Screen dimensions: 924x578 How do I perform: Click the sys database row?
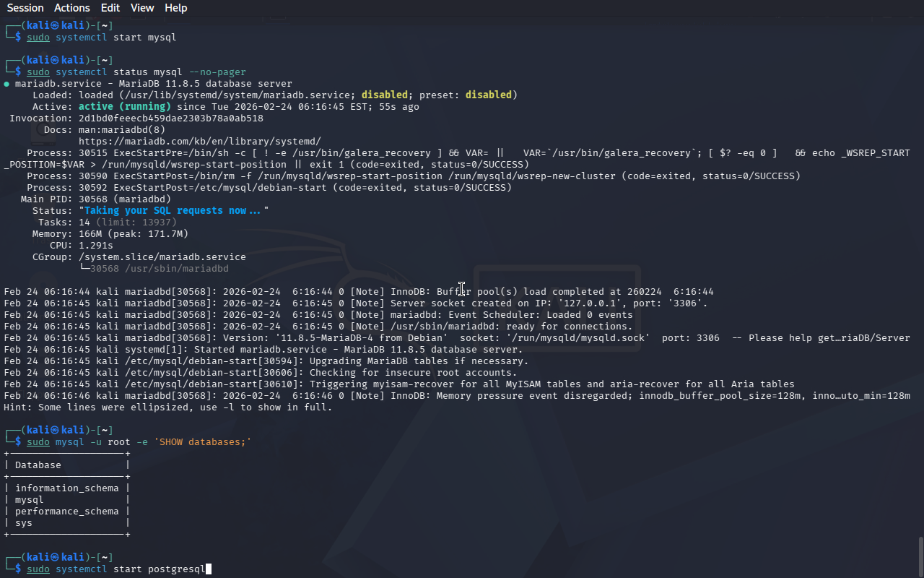click(24, 523)
